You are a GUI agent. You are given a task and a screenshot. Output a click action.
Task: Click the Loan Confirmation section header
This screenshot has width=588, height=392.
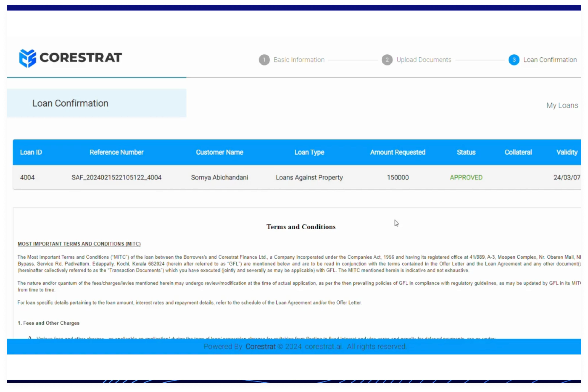[x=70, y=104]
